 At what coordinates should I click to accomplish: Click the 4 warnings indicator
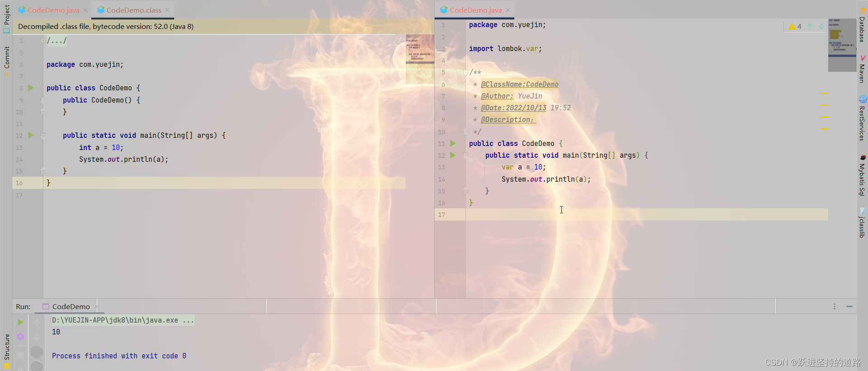coord(795,26)
